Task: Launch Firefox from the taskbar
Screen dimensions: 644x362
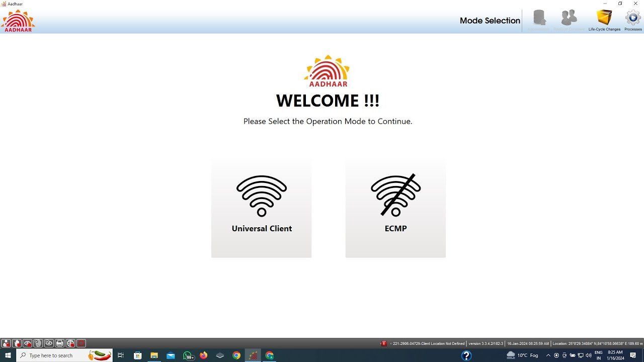Action: coord(203,355)
